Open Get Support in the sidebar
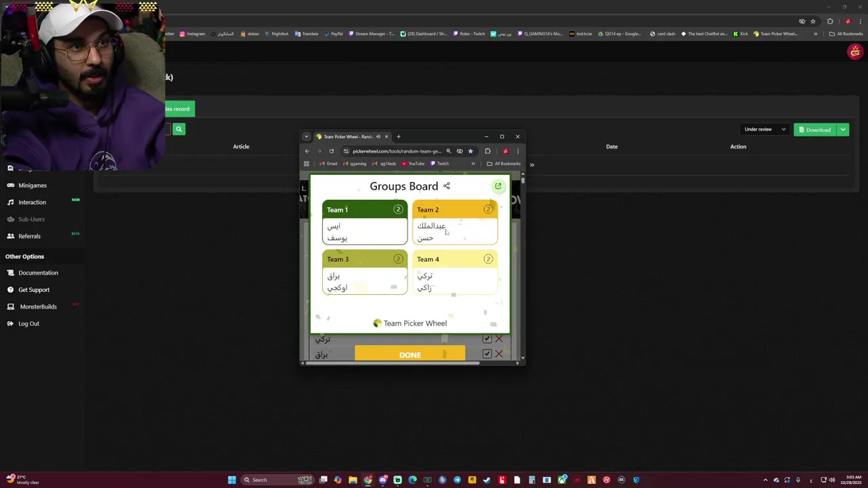 pyautogui.click(x=34, y=289)
